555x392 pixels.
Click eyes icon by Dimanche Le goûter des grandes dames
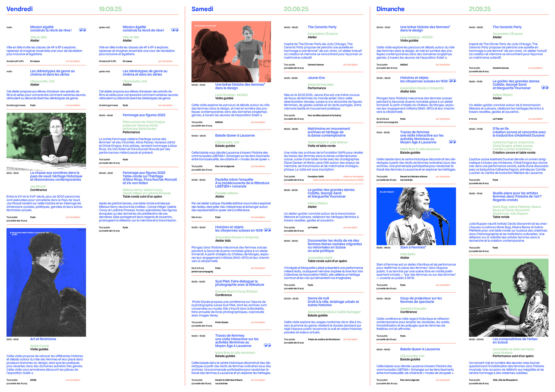coord(545,88)
